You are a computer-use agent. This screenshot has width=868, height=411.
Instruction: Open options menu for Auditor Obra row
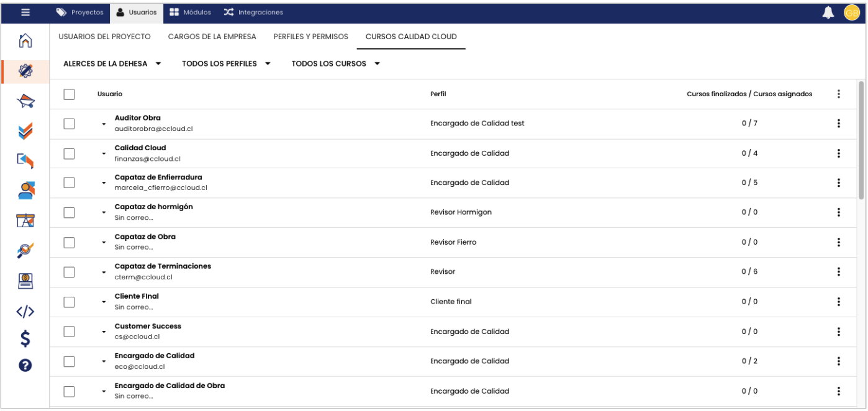pos(838,124)
